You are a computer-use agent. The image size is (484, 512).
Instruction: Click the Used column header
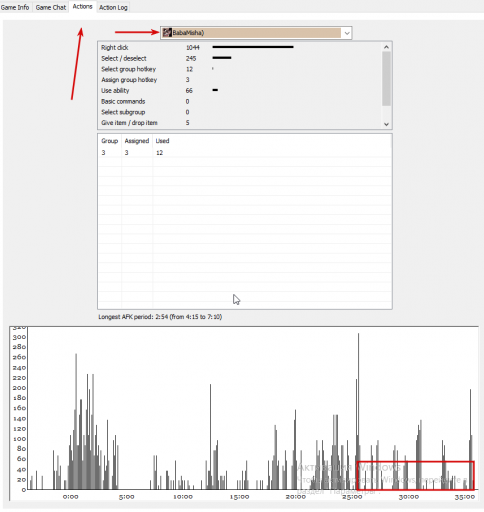pos(162,141)
